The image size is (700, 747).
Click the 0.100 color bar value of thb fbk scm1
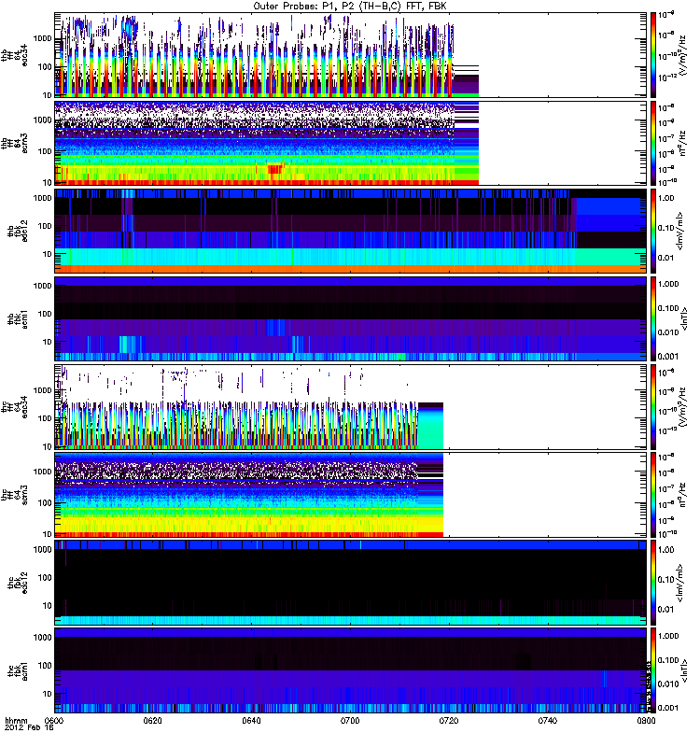(668, 308)
